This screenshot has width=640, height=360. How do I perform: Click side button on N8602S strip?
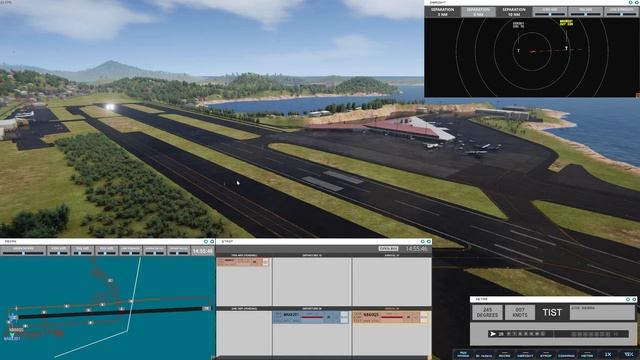[424, 318]
